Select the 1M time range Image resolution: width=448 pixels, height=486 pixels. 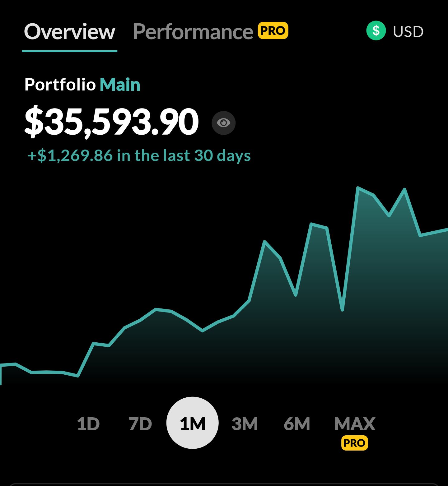click(x=192, y=423)
